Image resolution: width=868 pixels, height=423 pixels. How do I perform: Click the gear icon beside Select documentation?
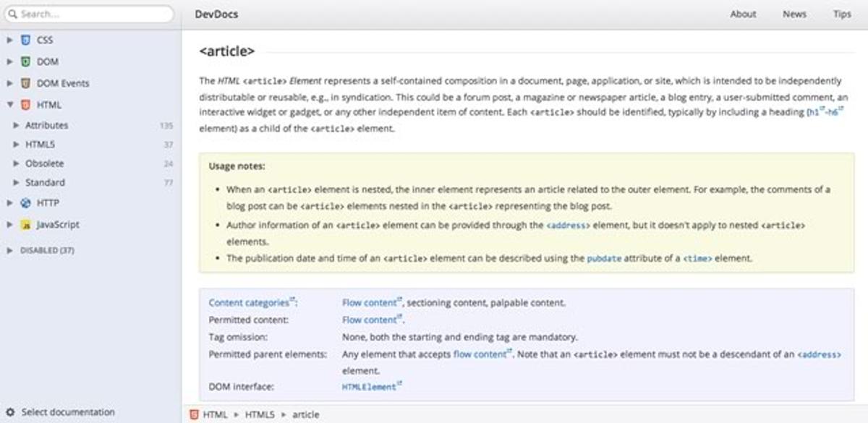[x=10, y=412]
